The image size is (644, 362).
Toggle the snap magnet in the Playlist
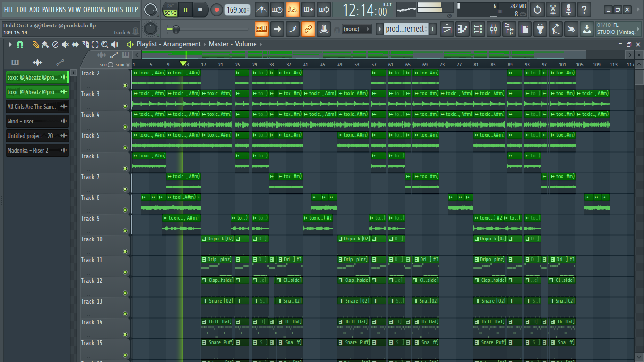pos(20,44)
